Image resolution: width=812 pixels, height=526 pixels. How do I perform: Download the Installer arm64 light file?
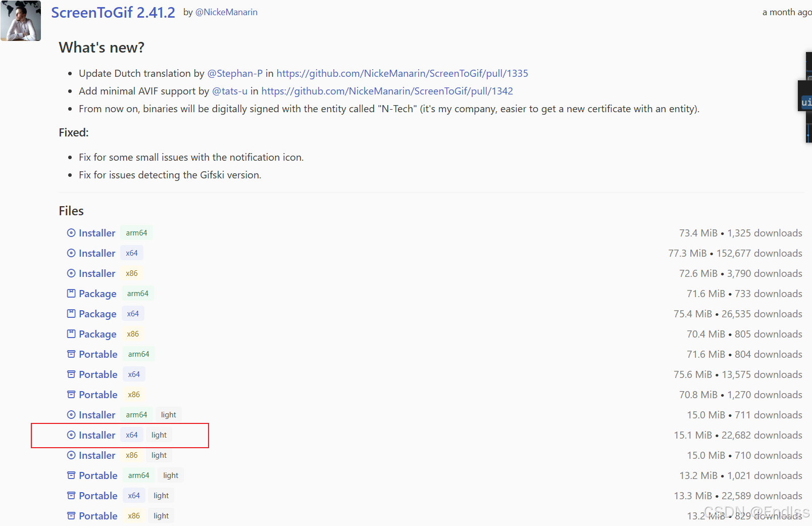[97, 415]
